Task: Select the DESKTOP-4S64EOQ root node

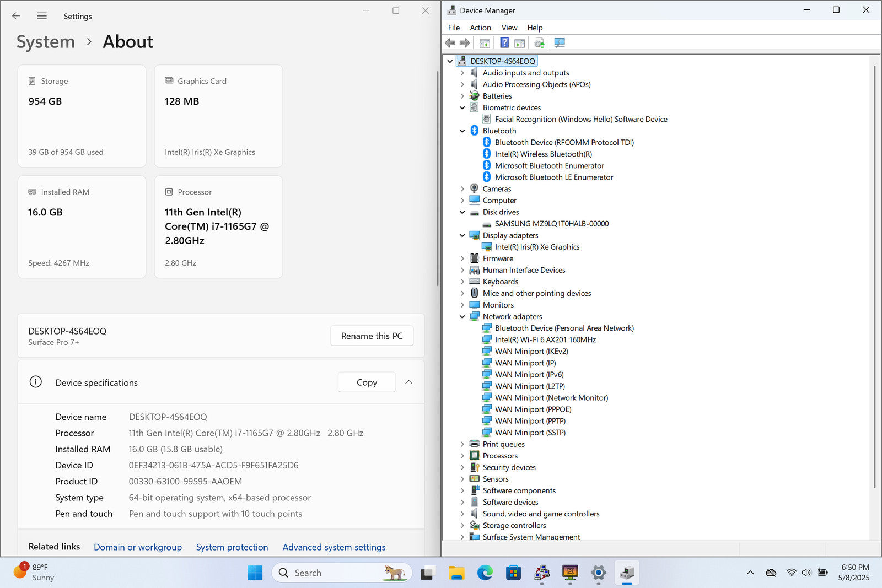Action: [502, 61]
